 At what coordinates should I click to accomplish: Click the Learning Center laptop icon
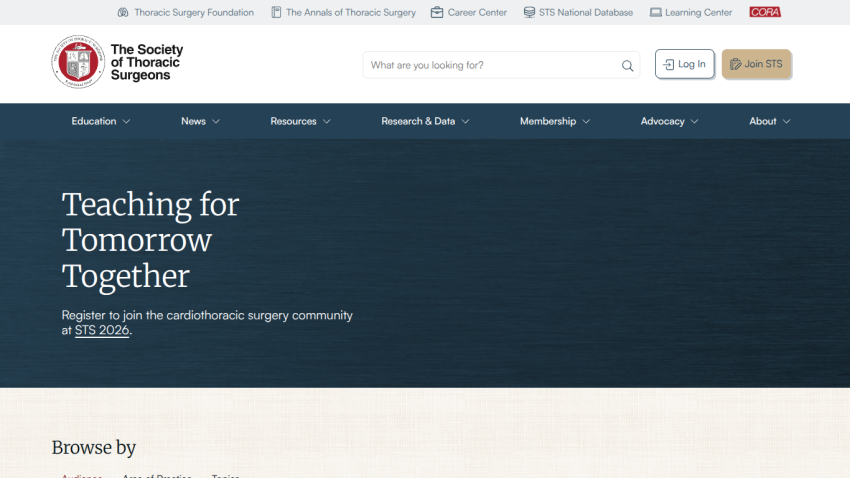coord(655,12)
